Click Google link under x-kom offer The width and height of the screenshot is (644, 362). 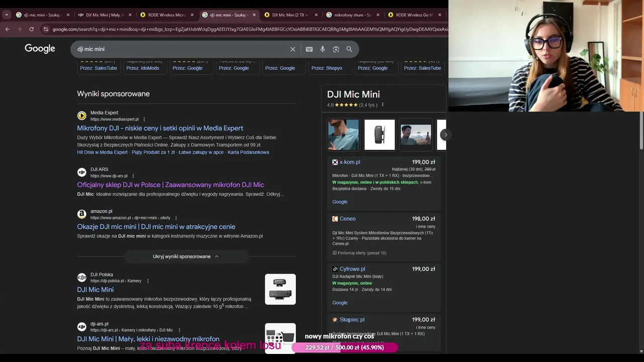pyautogui.click(x=340, y=202)
